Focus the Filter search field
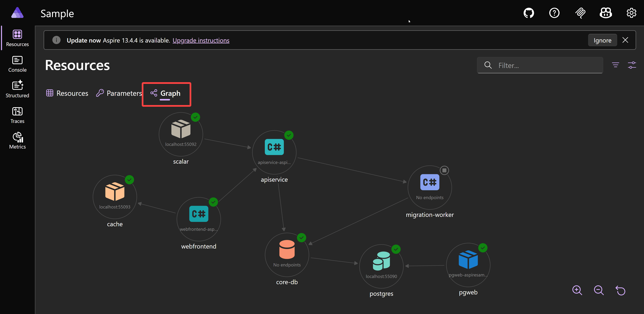Screen dimensions: 644x314 540,65
